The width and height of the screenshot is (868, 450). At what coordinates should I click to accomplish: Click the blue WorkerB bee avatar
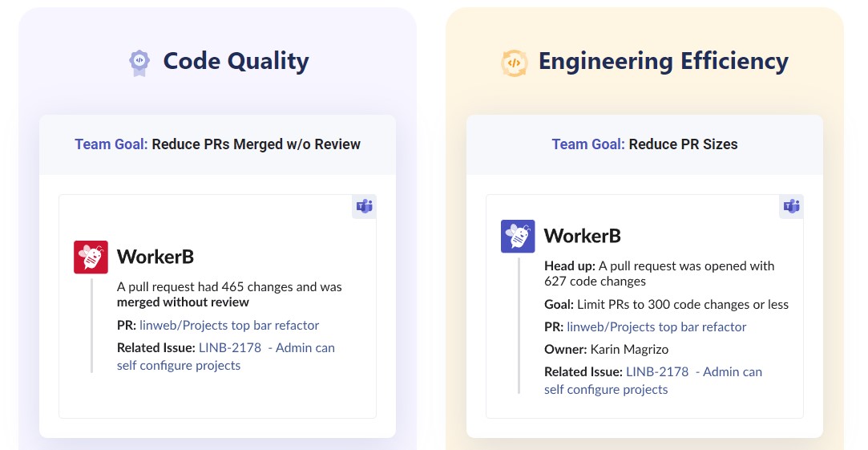pos(518,237)
